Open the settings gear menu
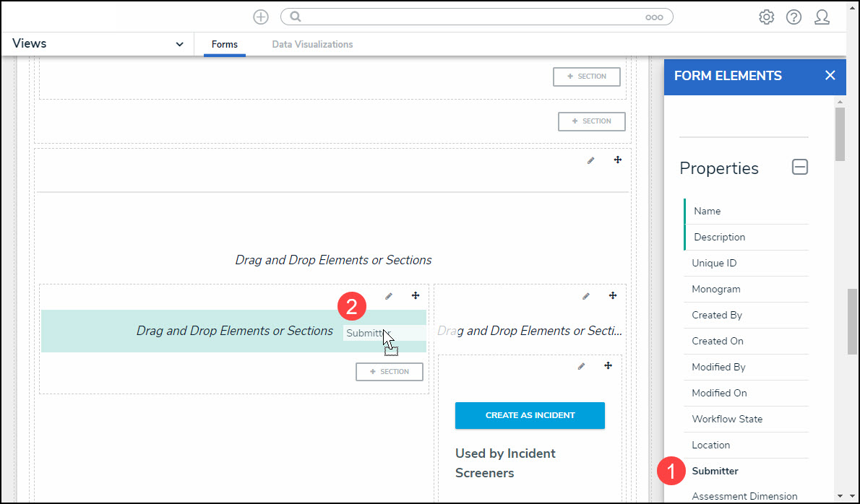Viewport: 860px width, 504px height. [x=766, y=17]
